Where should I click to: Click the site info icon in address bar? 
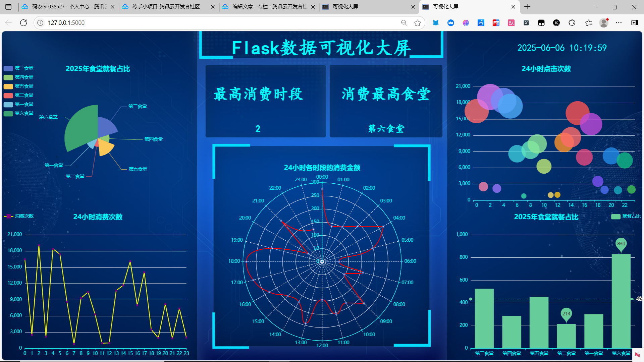(x=40, y=23)
